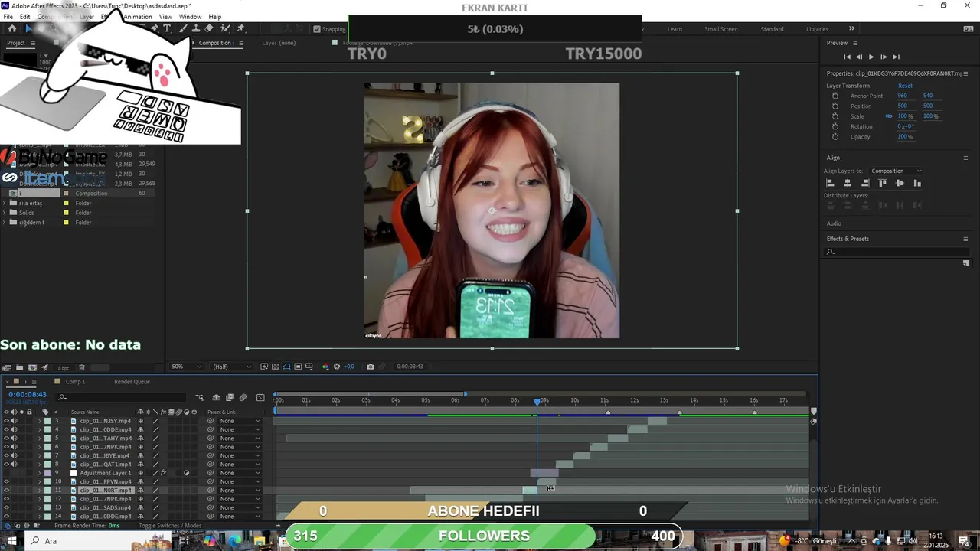Select the Puppet Pin tool
The image size is (980, 551).
point(240,28)
